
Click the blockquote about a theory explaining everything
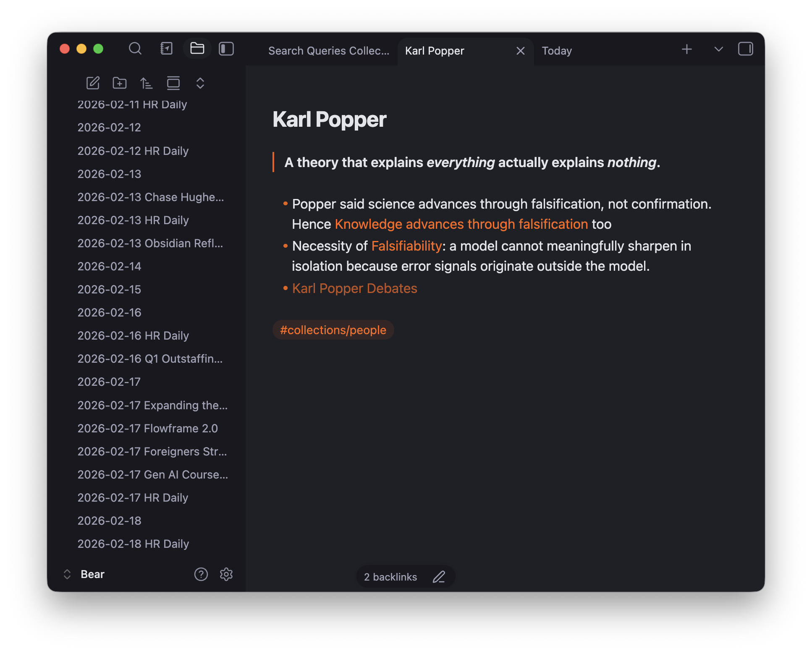tap(472, 162)
